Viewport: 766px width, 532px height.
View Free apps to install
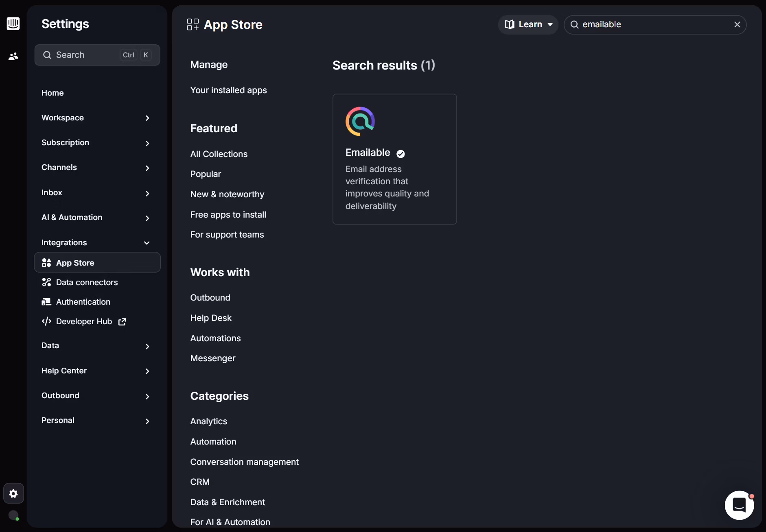tap(228, 215)
